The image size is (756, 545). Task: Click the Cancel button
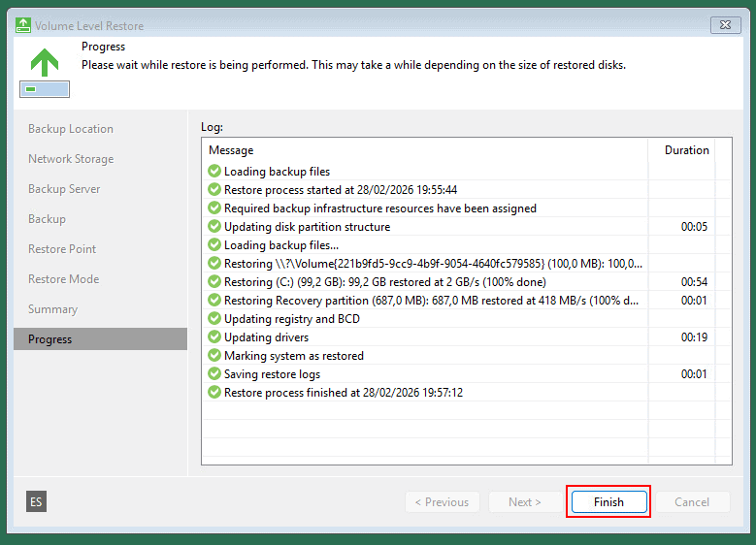[x=692, y=502]
